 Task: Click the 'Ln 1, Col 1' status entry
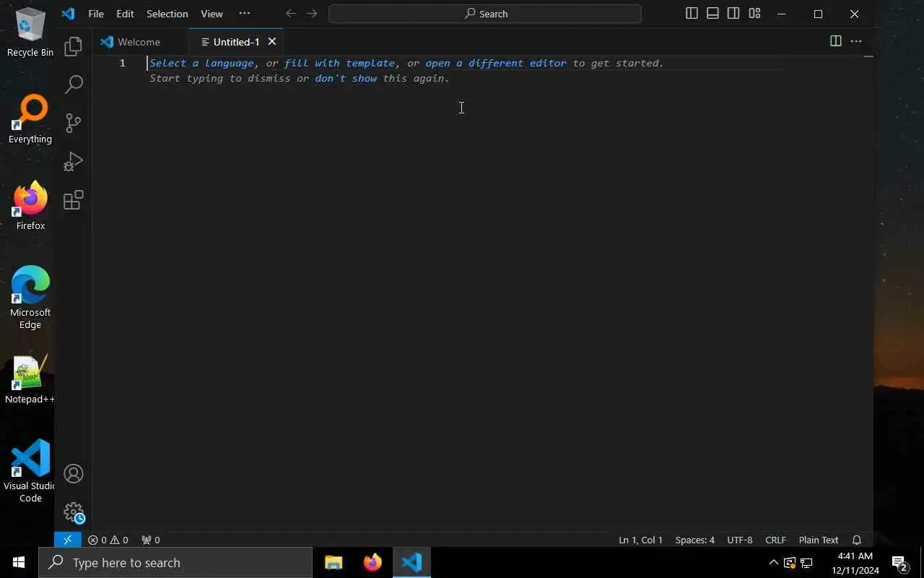(x=640, y=540)
